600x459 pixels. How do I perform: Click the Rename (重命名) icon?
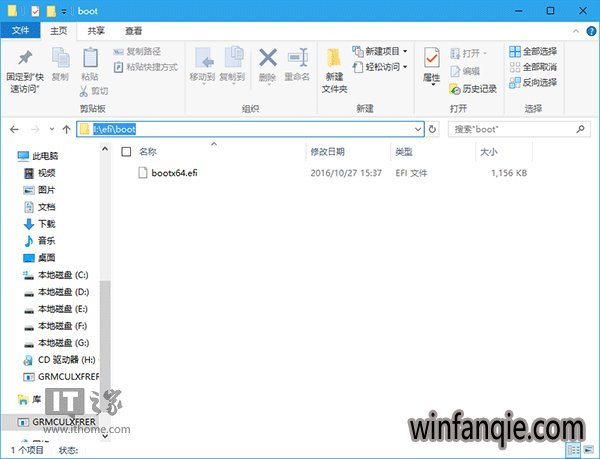point(297,58)
